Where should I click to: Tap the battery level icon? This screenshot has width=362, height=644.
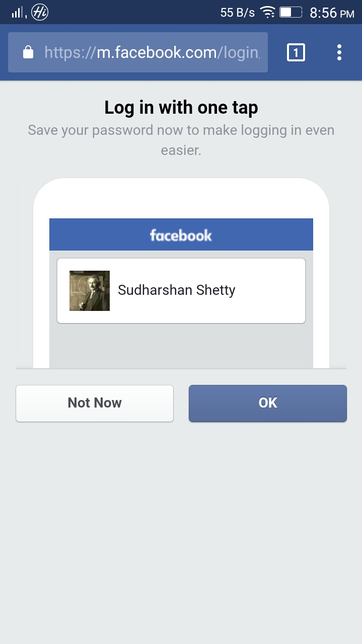pos(291,13)
